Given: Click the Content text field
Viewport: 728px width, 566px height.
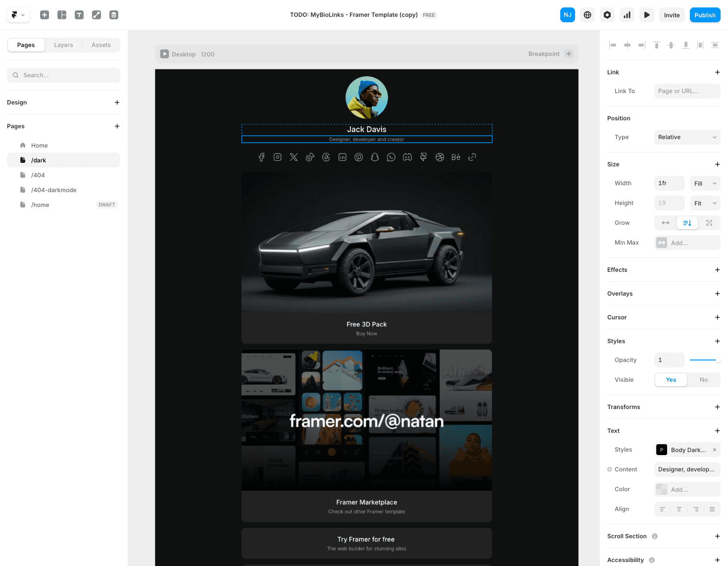Looking at the screenshot, I should (x=687, y=469).
